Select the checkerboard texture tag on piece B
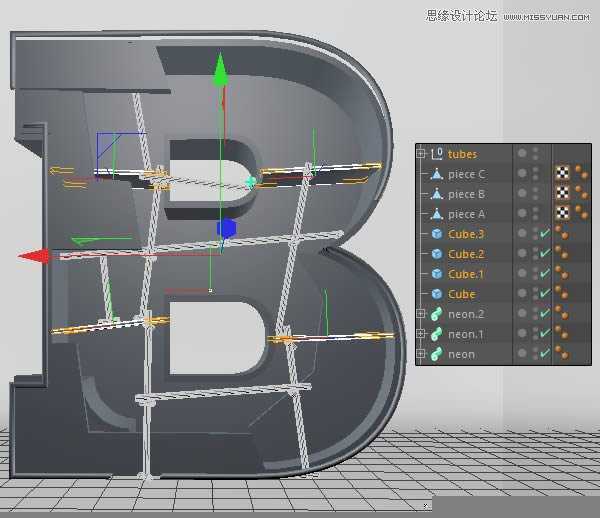The width and height of the screenshot is (600, 518). (562, 193)
